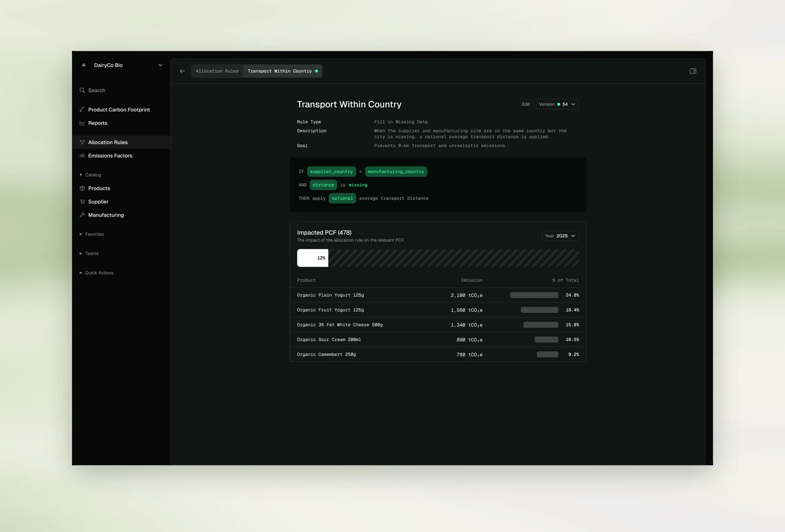Screen dimensions: 785x532
Task: Go back with the left arrow
Action: pos(183,71)
